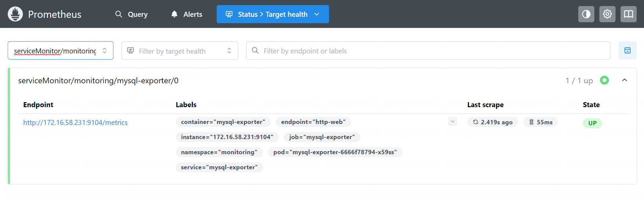The width and height of the screenshot is (644, 214).
Task: Open the Filter by target health dropdown
Action: pos(179,50)
